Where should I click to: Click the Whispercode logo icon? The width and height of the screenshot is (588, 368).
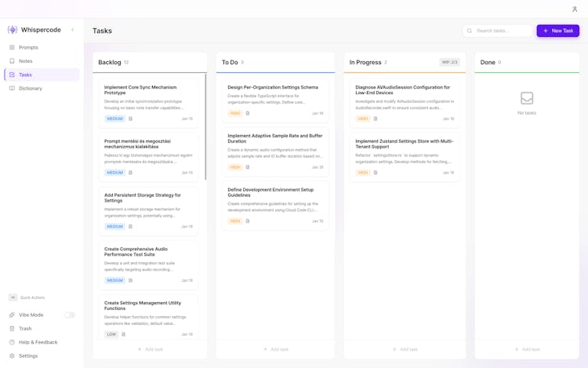(13, 30)
